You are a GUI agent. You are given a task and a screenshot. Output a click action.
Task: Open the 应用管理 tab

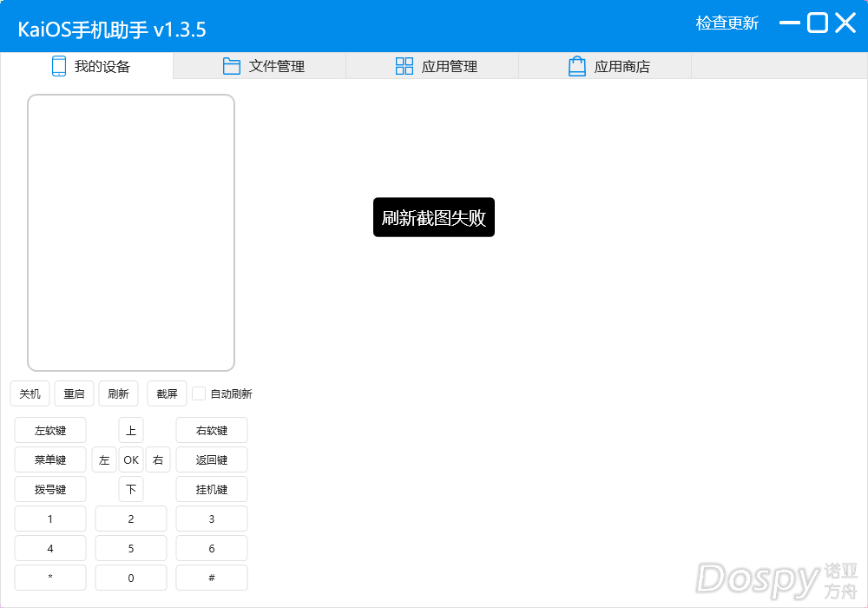(x=432, y=66)
